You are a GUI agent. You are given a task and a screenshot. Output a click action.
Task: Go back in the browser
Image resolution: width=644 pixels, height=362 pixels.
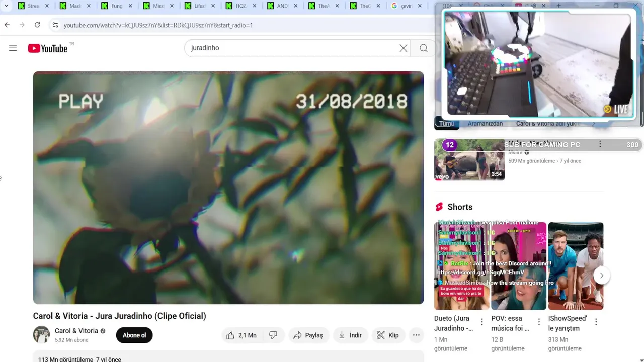(x=7, y=25)
